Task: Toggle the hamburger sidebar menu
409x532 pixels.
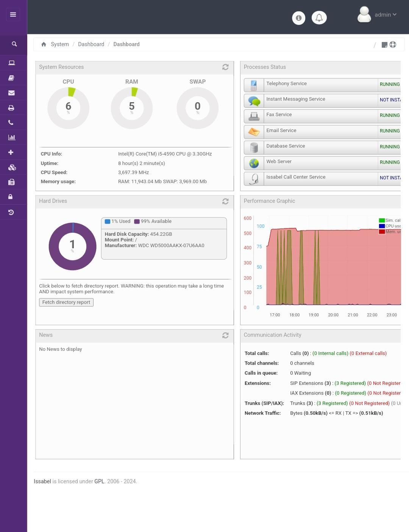Action: click(13, 14)
